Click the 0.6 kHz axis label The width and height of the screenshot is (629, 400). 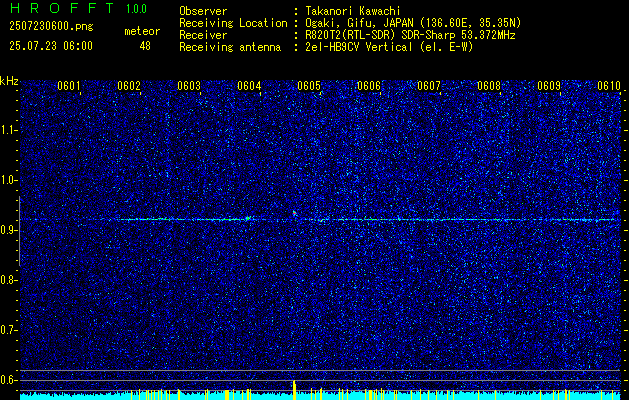pyautogui.click(x=8, y=380)
